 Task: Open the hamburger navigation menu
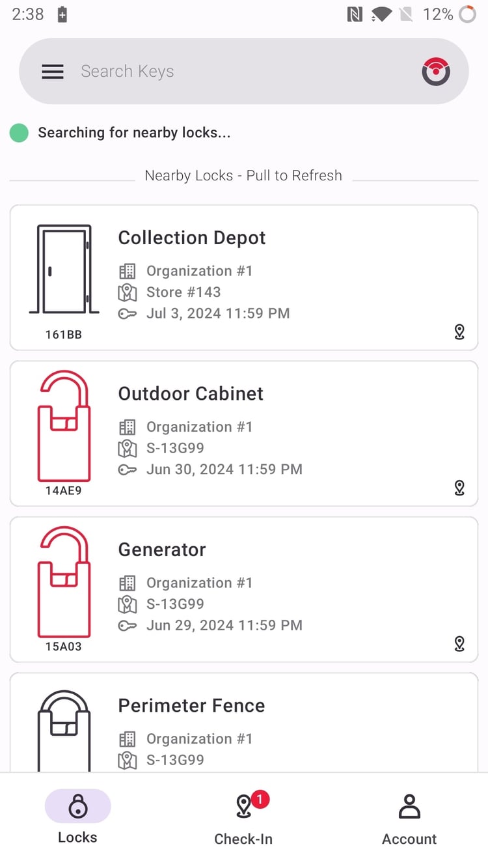53,72
